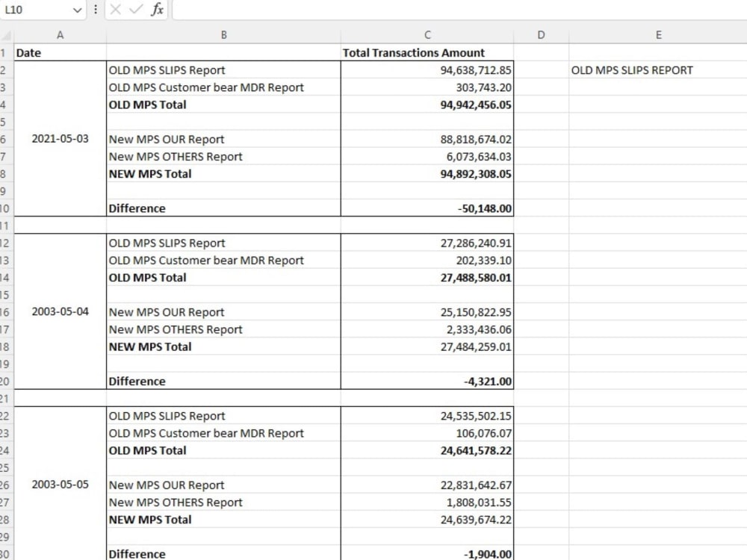Image resolution: width=747 pixels, height=560 pixels.
Task: Select New MPS OTHERS Report in row 17
Action: coord(223,329)
